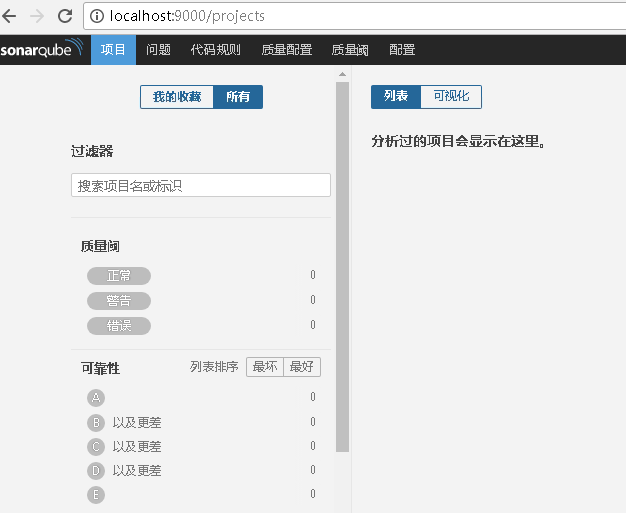The image size is (626, 513).
Task: Click the 过滤器 heading
Action: [x=92, y=151]
